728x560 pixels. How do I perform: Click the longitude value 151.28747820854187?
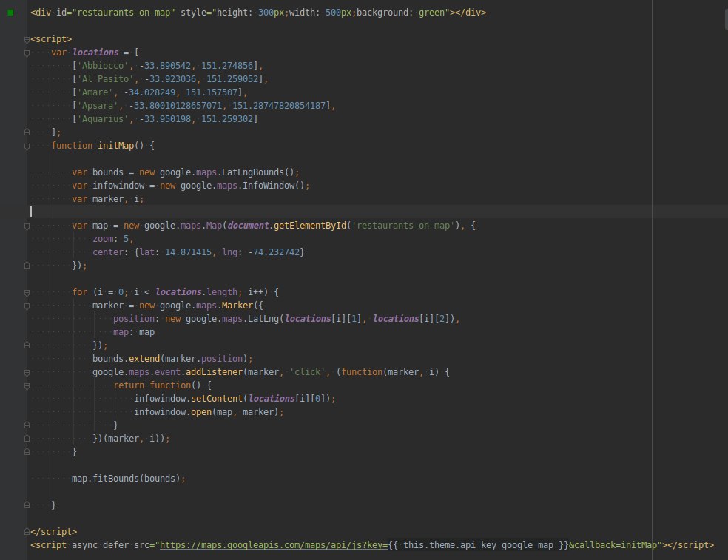[279, 106]
